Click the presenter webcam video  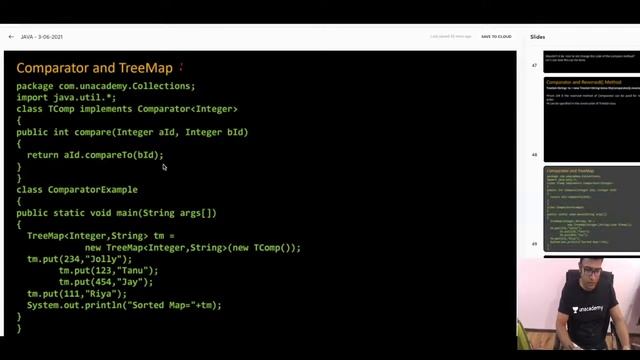(x=578, y=304)
